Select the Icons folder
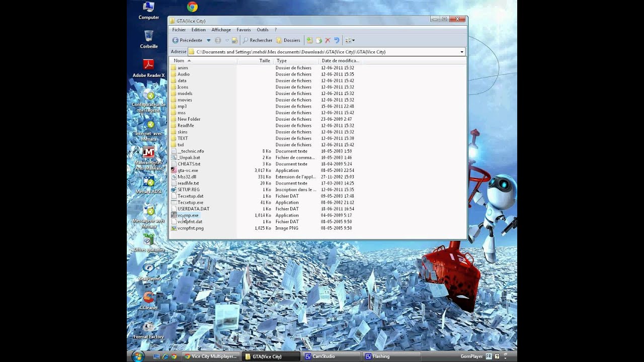The height and width of the screenshot is (362, 644). (x=180, y=87)
